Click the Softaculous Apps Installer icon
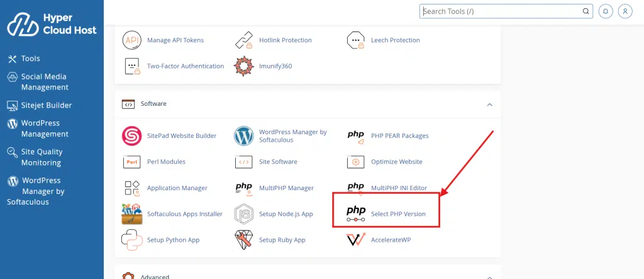644x279 pixels. (132, 214)
